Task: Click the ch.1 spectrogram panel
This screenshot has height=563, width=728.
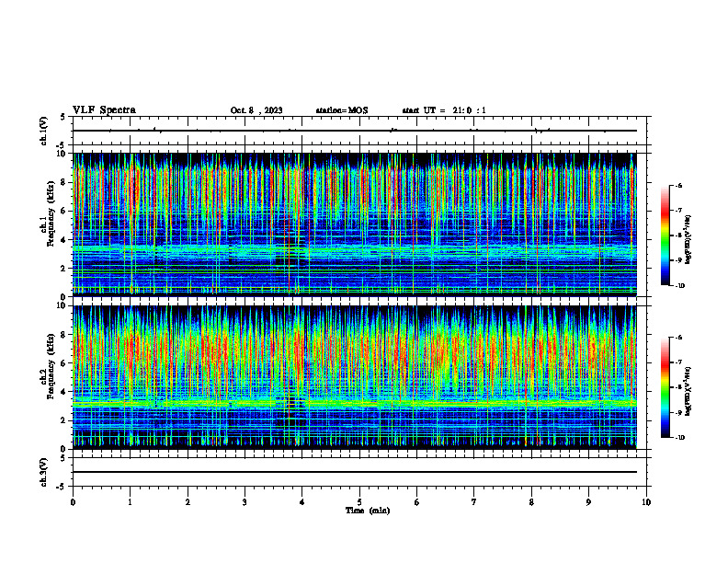Action: click(x=355, y=224)
